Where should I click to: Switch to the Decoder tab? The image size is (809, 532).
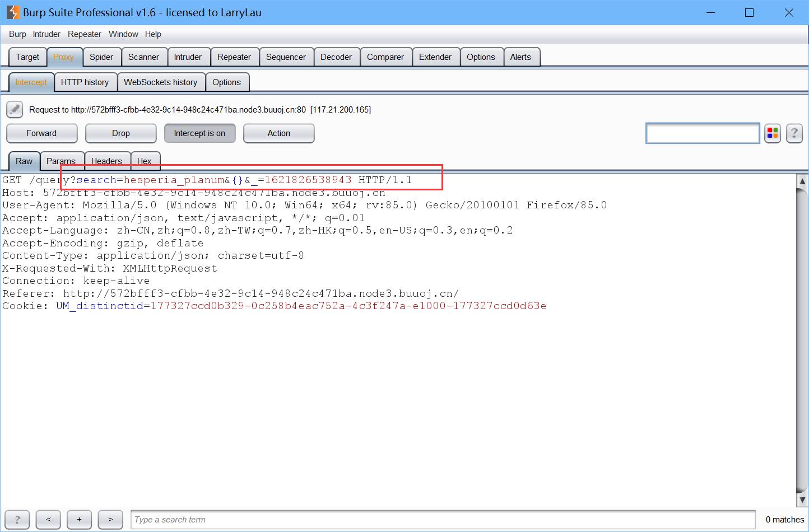(336, 57)
